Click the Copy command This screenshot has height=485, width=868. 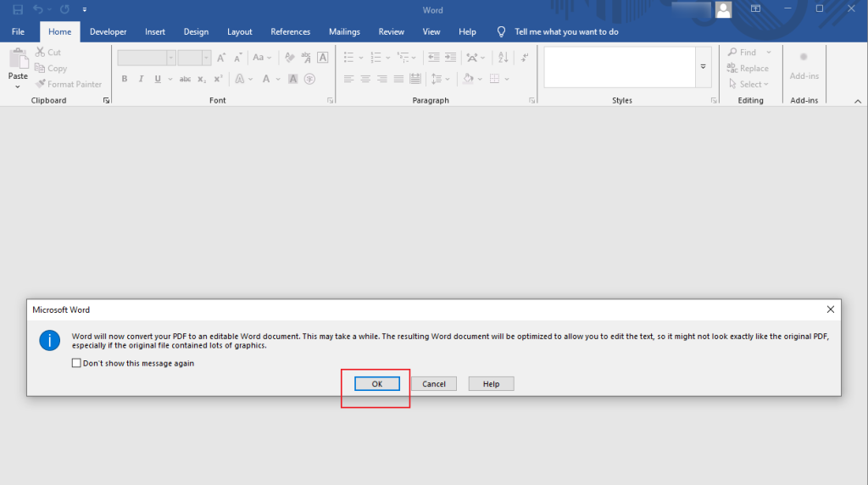(51, 68)
